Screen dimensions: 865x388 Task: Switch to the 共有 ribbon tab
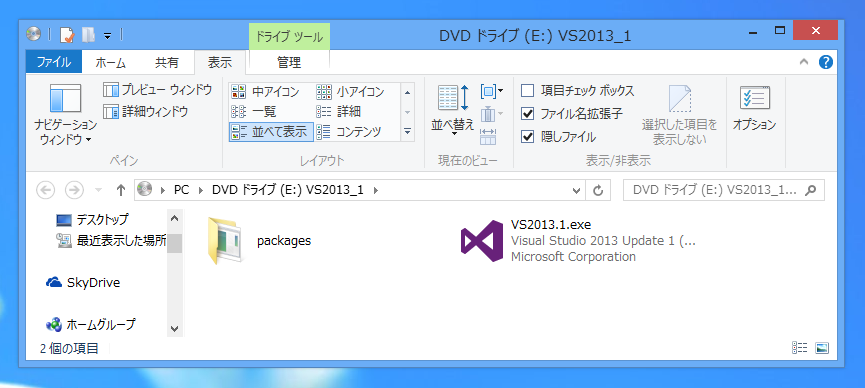click(167, 62)
